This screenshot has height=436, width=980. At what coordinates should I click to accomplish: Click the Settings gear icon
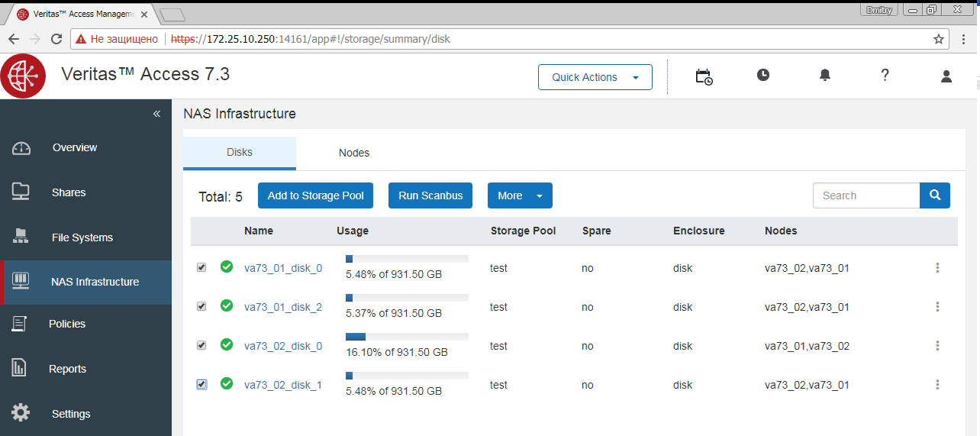(x=21, y=413)
